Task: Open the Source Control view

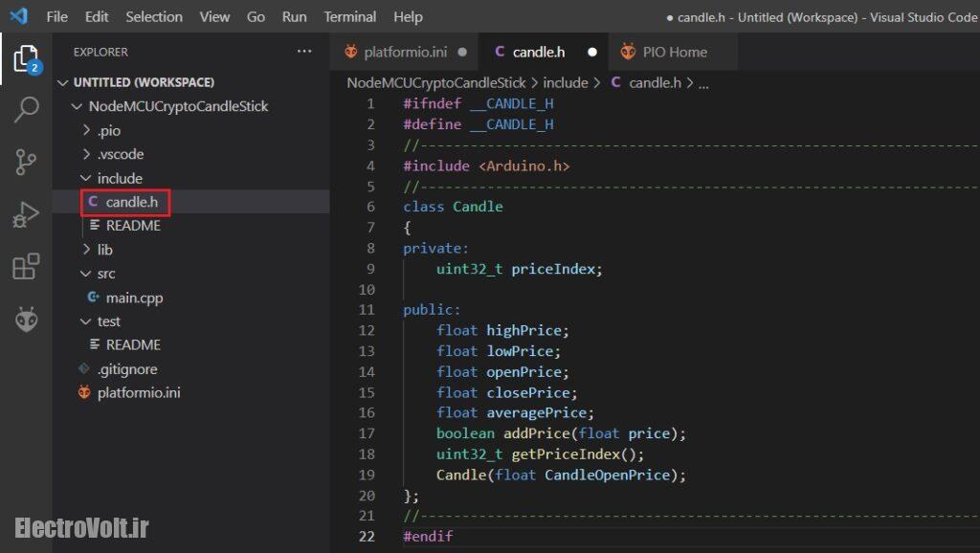Action: coord(26,162)
